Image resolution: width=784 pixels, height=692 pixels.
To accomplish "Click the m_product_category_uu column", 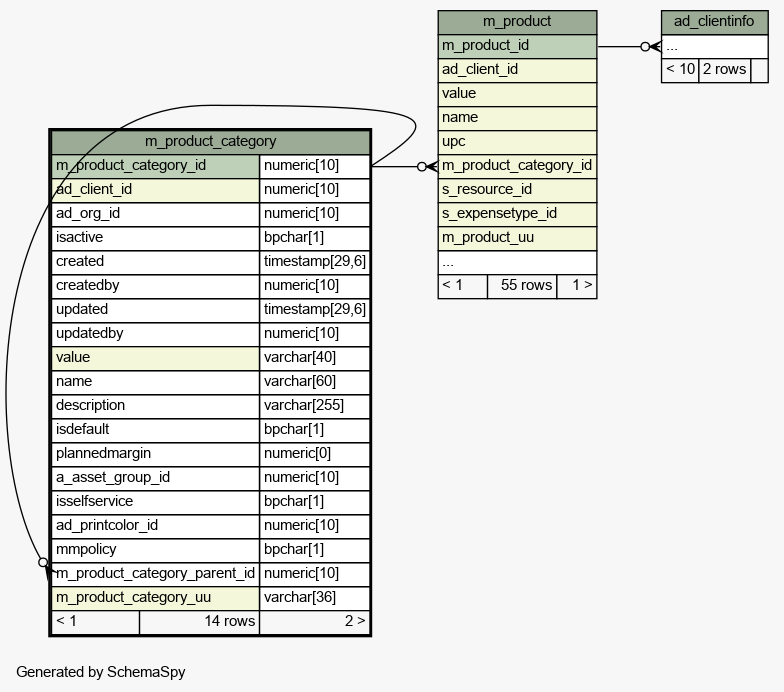I will click(155, 597).
